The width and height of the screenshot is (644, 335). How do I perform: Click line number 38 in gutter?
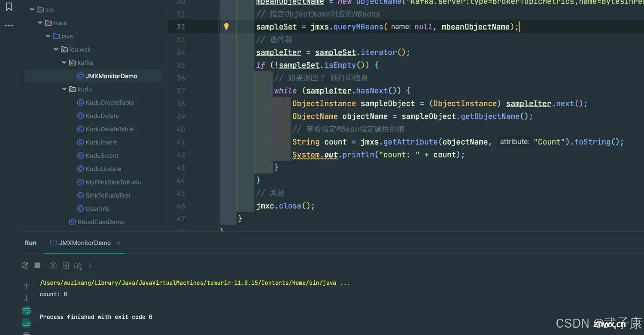(x=181, y=104)
